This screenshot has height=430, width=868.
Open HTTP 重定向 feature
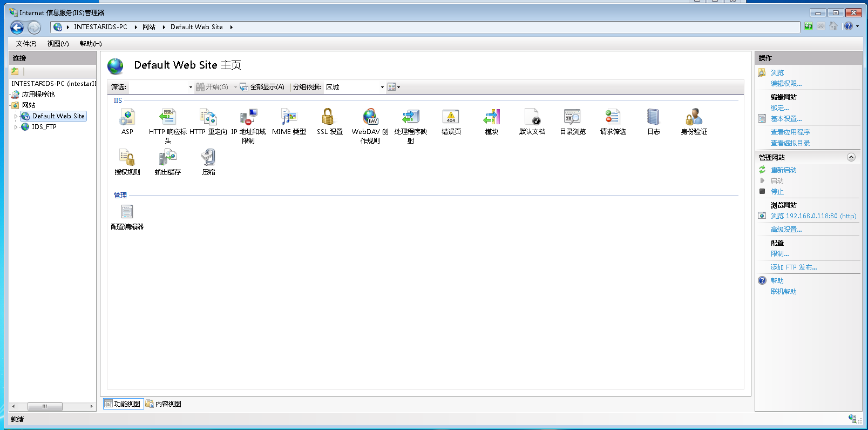pyautogui.click(x=208, y=122)
